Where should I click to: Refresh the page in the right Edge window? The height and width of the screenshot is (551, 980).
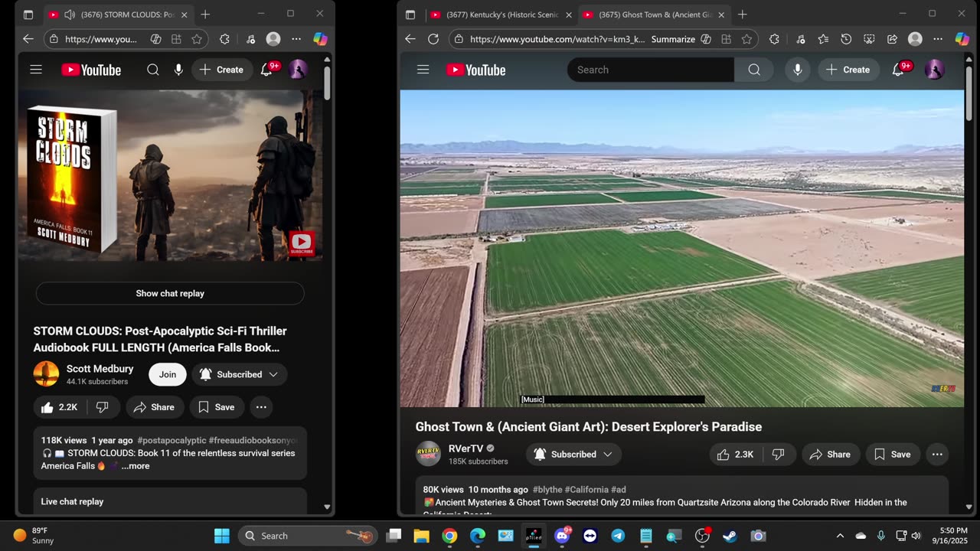(x=433, y=39)
